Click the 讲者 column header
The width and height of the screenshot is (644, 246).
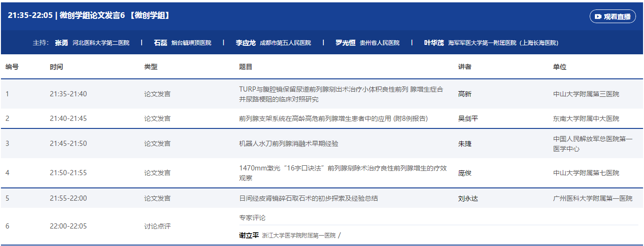click(x=465, y=67)
